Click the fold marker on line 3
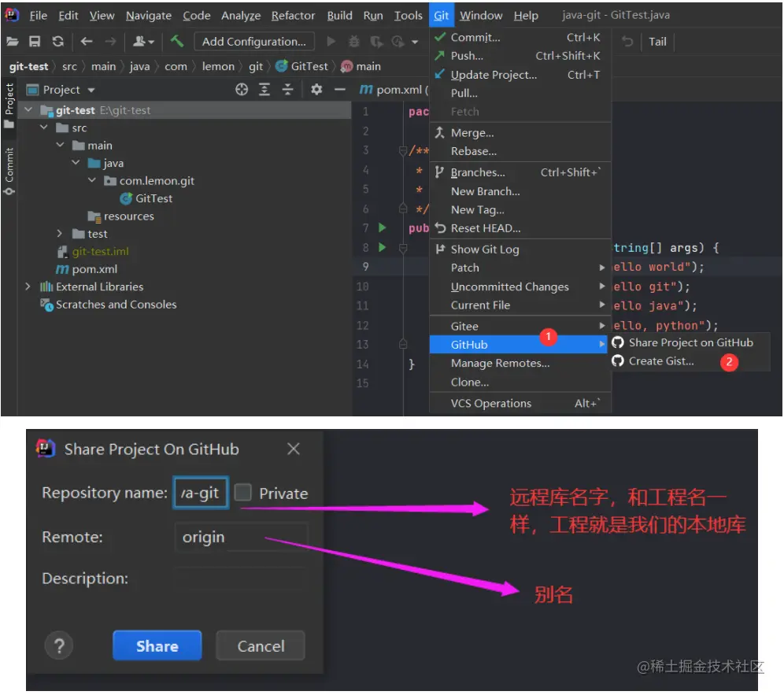Viewport: 784px width, 695px height. click(x=403, y=150)
